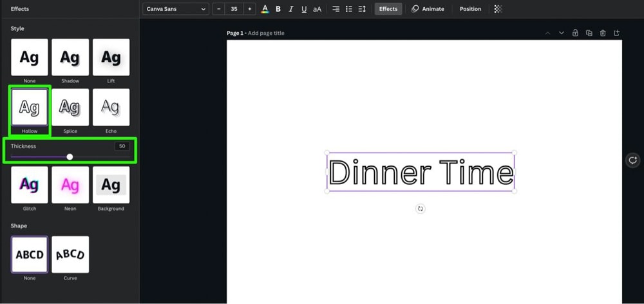This screenshot has width=644, height=304.
Task: Click the Animate button
Action: tap(428, 8)
